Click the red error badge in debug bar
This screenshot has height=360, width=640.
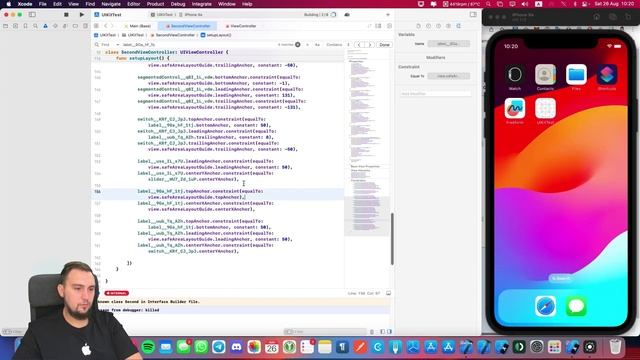point(117,293)
